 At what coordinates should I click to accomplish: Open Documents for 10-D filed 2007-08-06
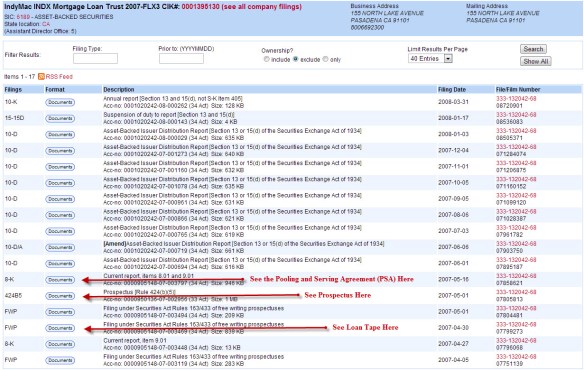click(x=60, y=215)
